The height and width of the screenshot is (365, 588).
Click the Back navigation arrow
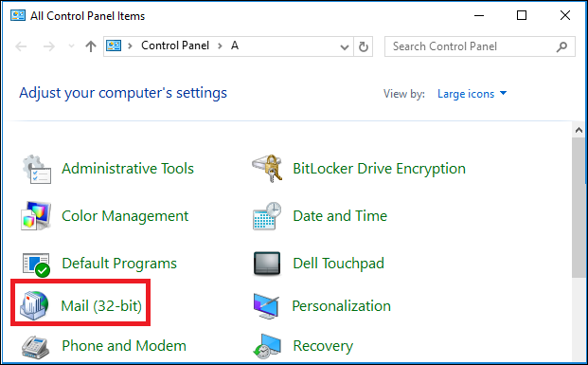point(21,46)
